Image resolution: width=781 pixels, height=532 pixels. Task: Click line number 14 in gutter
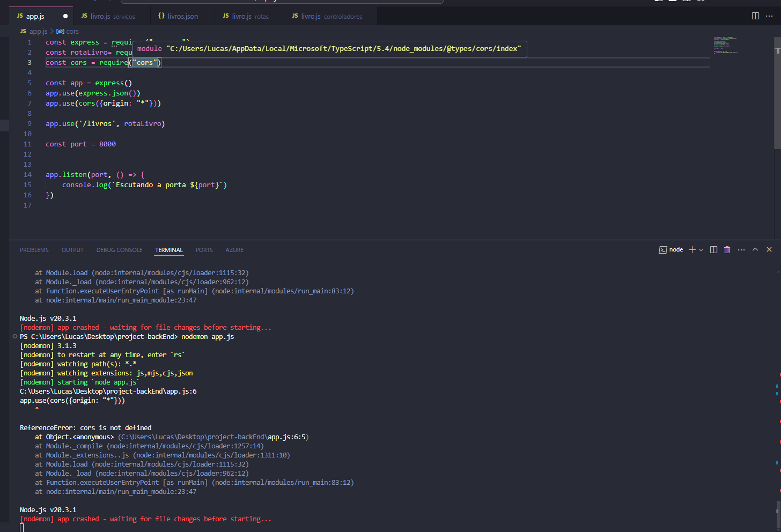27,175
